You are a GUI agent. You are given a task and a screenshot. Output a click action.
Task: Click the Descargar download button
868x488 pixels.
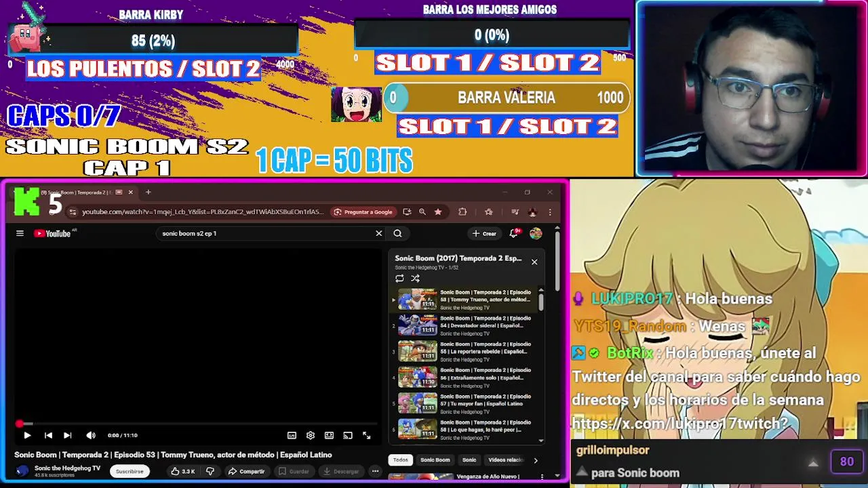point(341,471)
